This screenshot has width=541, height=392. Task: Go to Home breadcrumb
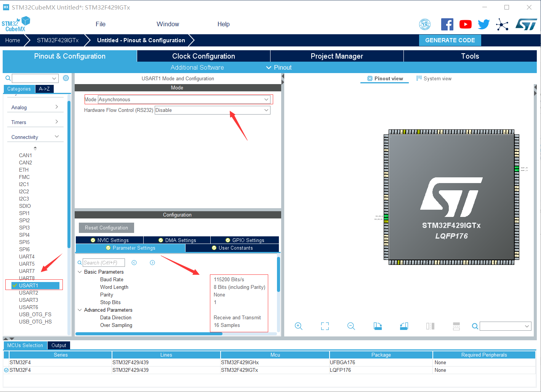pyautogui.click(x=13, y=40)
